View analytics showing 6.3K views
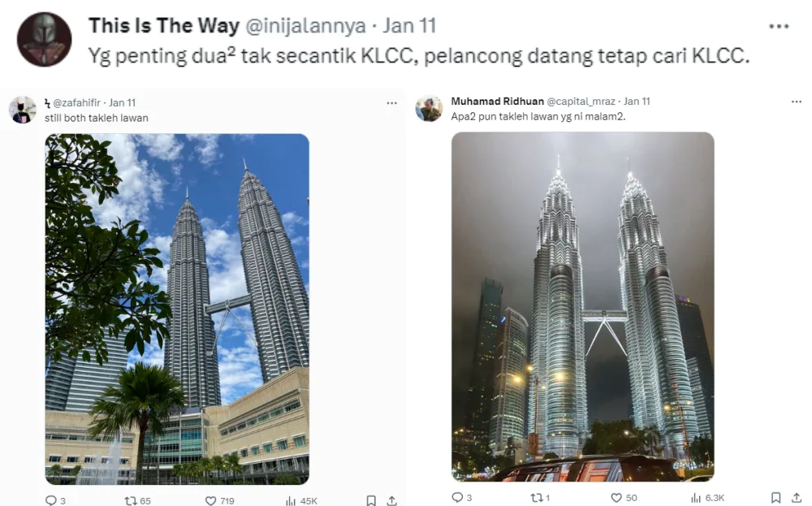 click(x=696, y=498)
